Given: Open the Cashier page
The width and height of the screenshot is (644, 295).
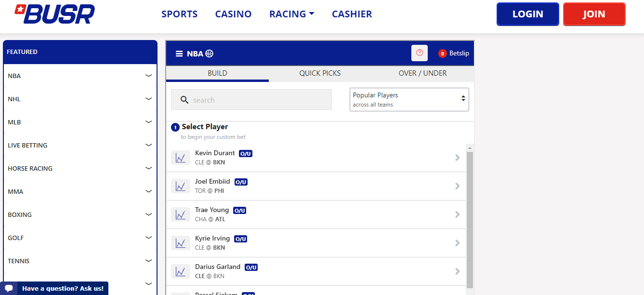Looking at the screenshot, I should 352,14.
